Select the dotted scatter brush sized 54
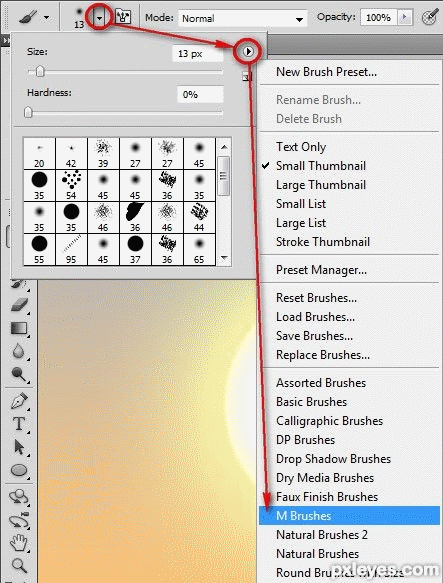 coord(71,186)
